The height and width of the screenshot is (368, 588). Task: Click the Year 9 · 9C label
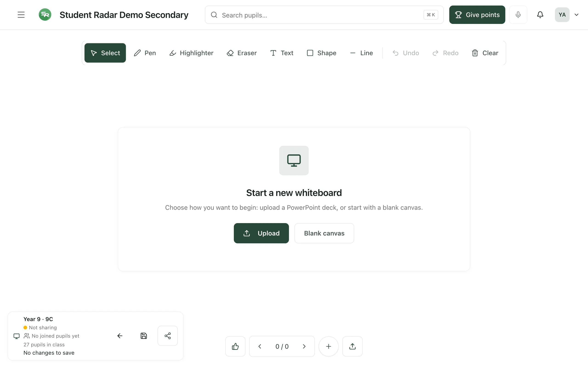point(38,319)
